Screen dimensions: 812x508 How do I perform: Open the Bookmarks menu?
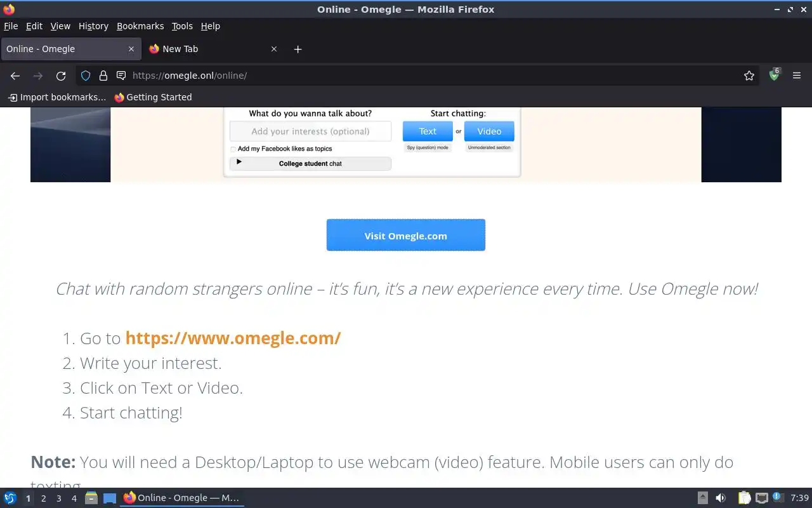click(x=140, y=26)
